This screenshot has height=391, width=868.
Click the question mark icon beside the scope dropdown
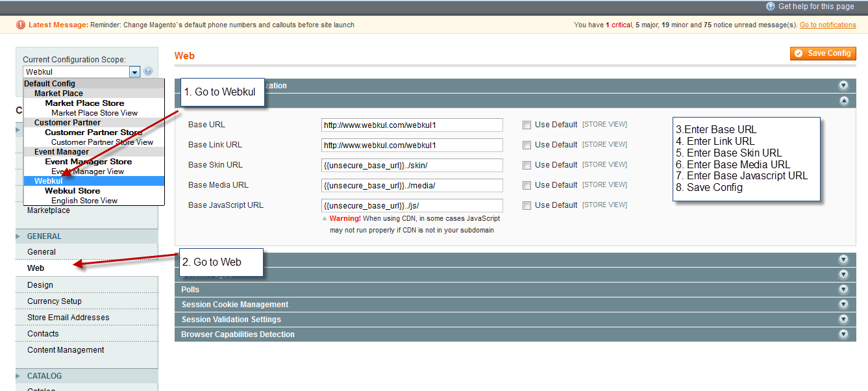(x=148, y=71)
